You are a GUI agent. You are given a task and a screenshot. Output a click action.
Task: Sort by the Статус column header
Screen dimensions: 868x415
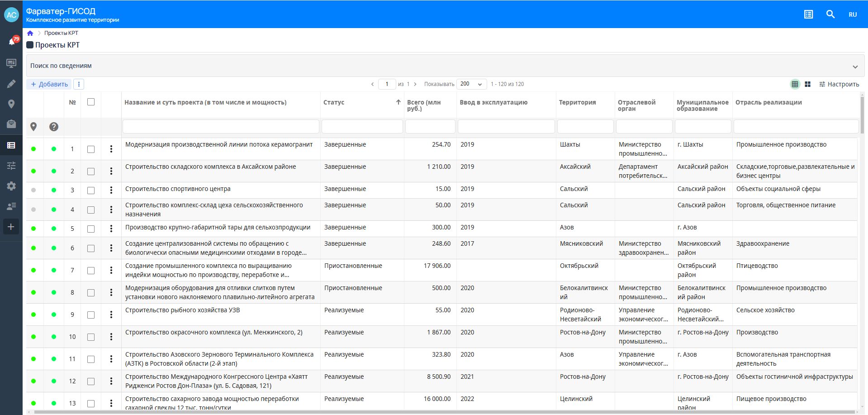pos(334,102)
